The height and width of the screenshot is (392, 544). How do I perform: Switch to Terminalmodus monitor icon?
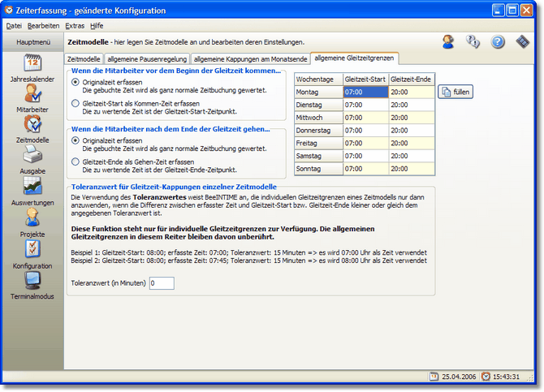(x=32, y=281)
